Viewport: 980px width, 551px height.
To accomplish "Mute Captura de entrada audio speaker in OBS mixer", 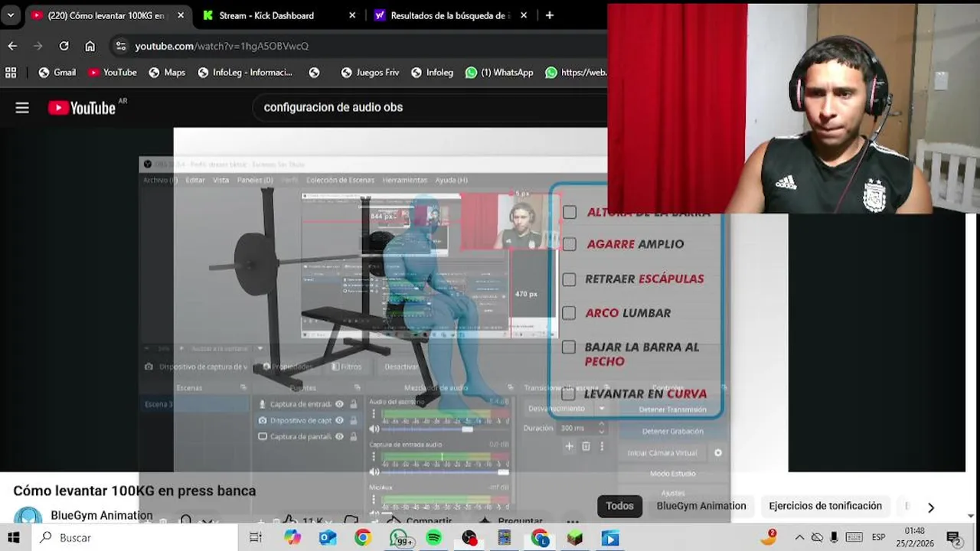I will (x=374, y=471).
